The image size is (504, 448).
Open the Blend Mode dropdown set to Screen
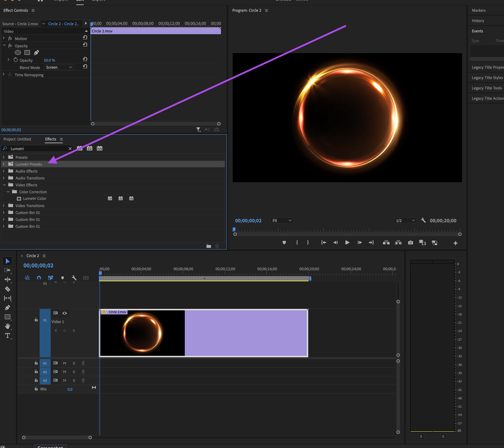click(x=58, y=67)
